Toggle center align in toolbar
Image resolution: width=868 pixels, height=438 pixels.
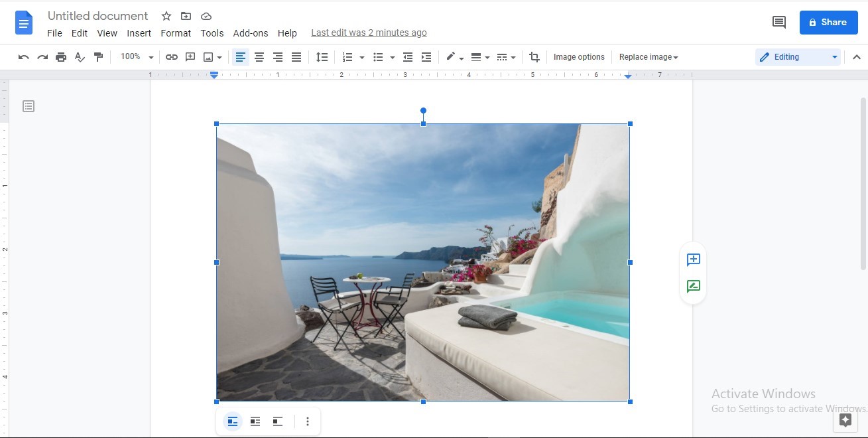click(x=259, y=57)
